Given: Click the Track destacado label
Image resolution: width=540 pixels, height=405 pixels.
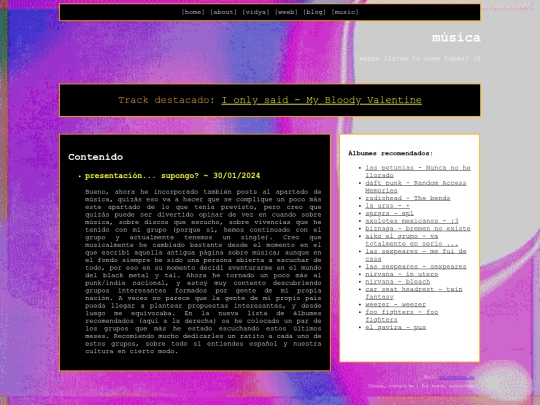Looking at the screenshot, I should point(167,100).
